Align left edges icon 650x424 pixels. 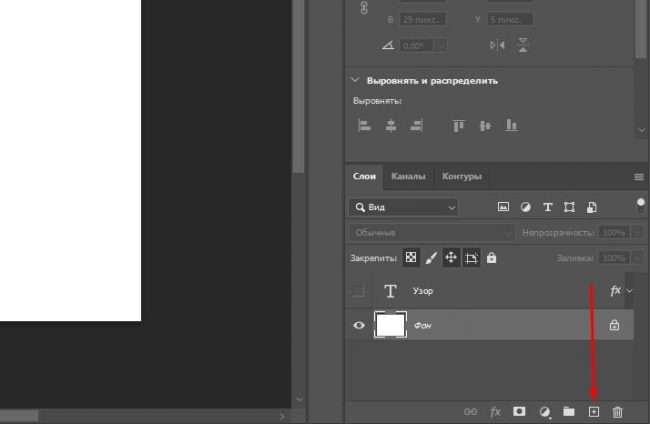364,125
